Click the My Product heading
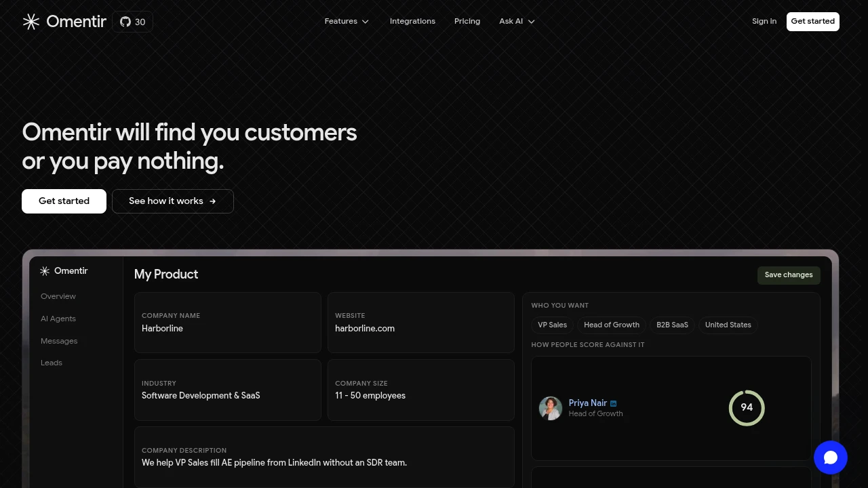The image size is (868, 488). pos(166,274)
